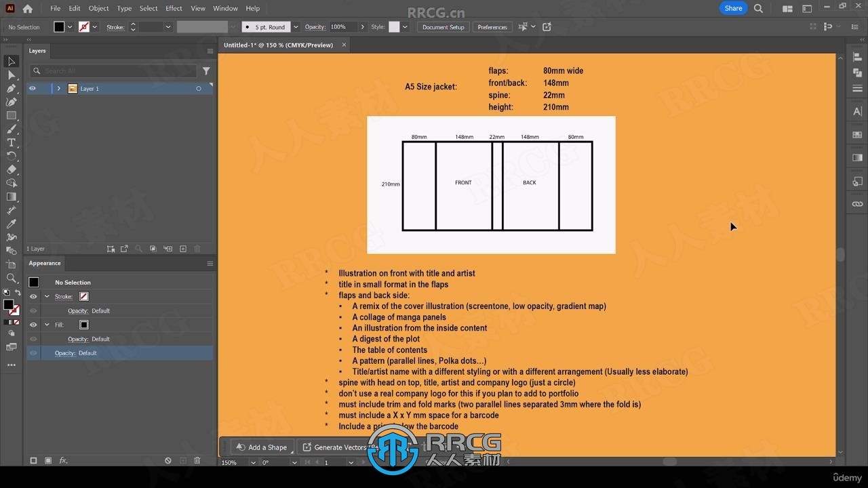This screenshot has height=488, width=868.
Task: Click the Opacity 100% field
Action: (342, 27)
